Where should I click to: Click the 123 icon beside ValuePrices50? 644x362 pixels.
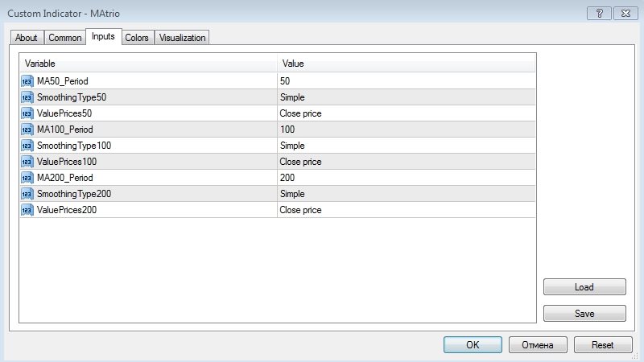(27, 113)
